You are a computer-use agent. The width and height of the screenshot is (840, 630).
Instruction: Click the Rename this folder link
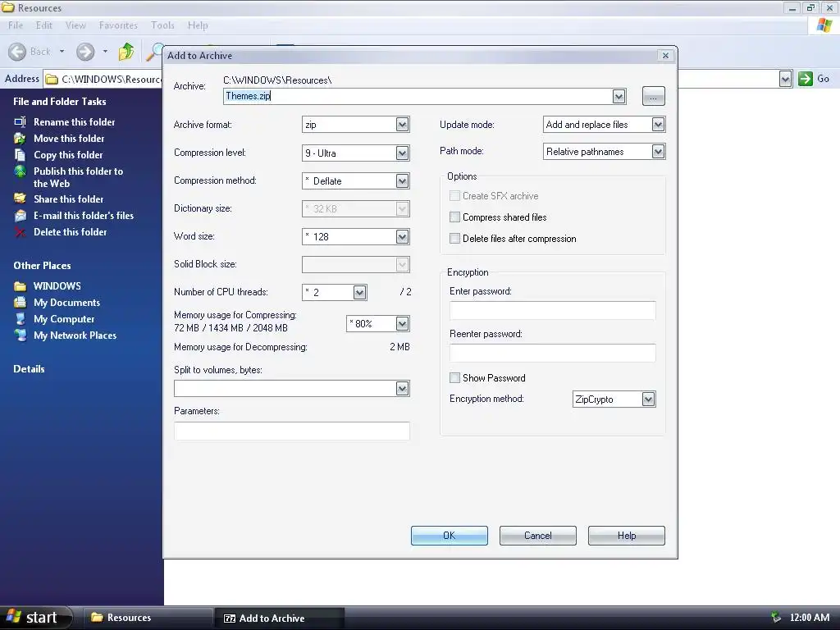[75, 122]
